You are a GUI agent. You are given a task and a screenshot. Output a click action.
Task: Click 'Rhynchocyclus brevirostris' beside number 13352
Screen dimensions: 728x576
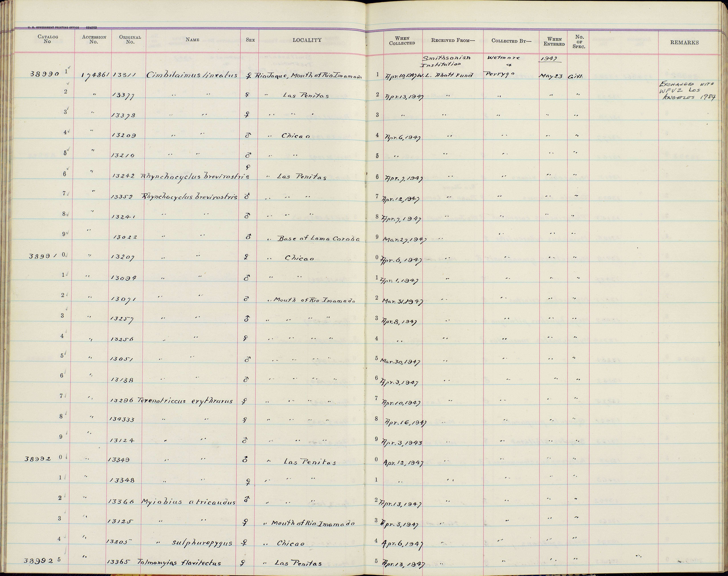click(190, 197)
